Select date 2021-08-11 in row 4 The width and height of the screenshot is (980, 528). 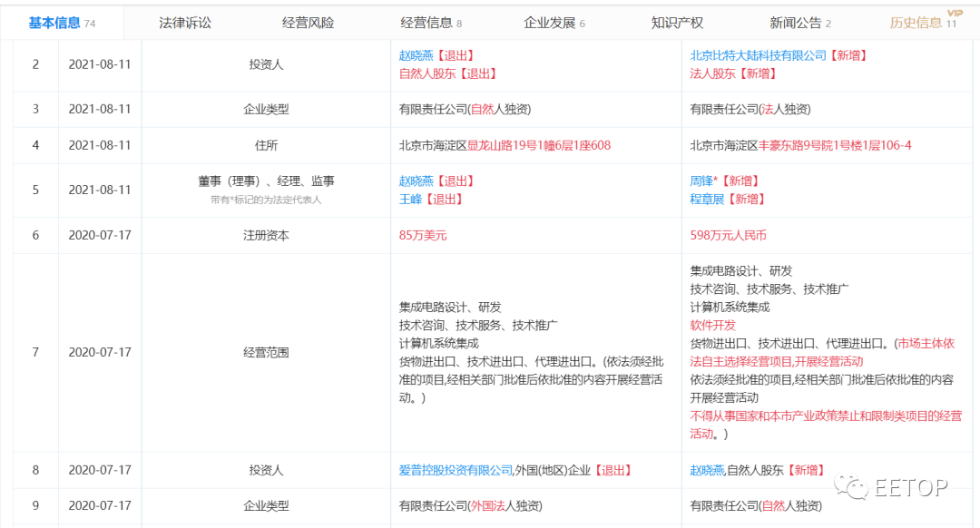100,145
